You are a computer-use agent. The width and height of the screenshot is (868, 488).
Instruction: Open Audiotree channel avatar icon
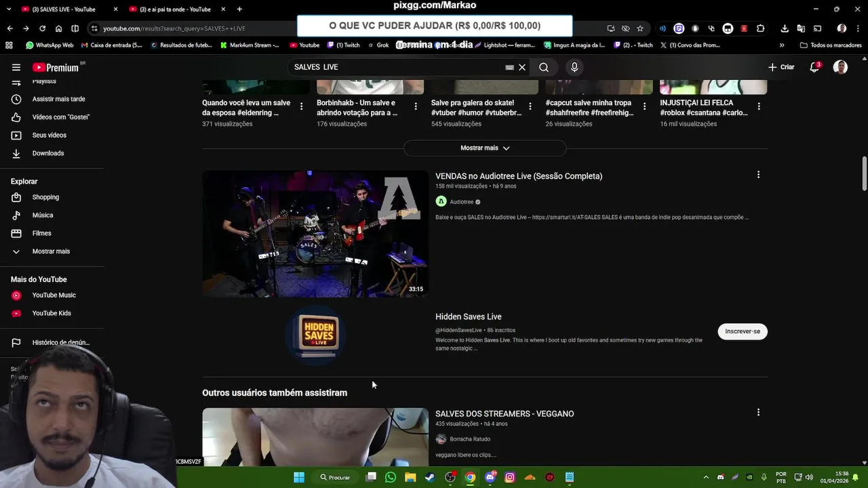(441, 201)
